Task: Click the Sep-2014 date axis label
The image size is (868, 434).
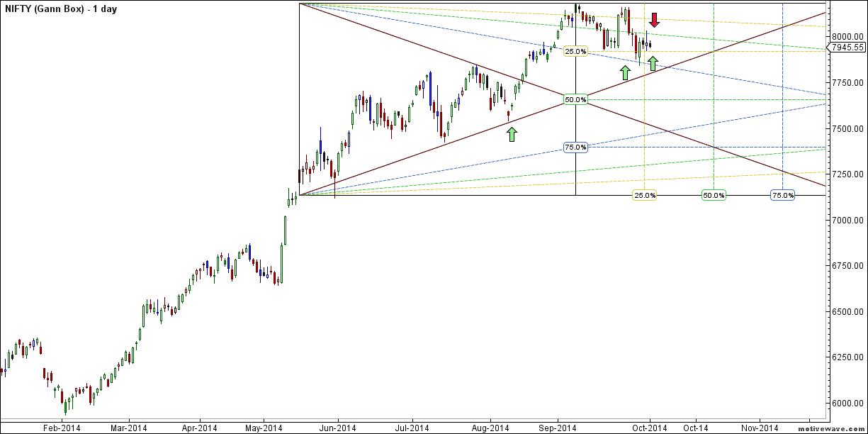Action: coord(557,428)
